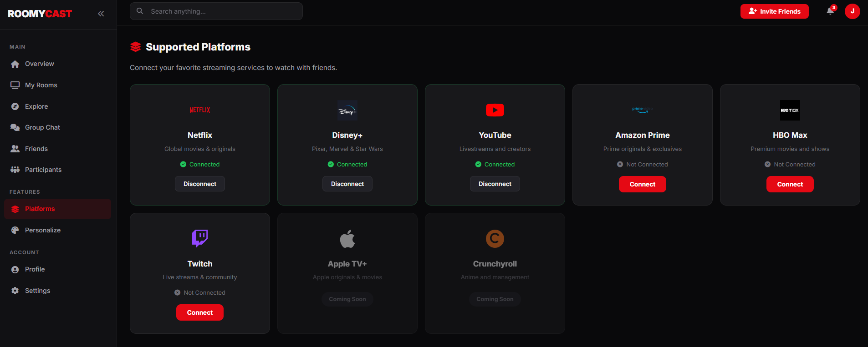The height and width of the screenshot is (347, 868).
Task: Go to My Rooms
Action: pyautogui.click(x=57, y=85)
